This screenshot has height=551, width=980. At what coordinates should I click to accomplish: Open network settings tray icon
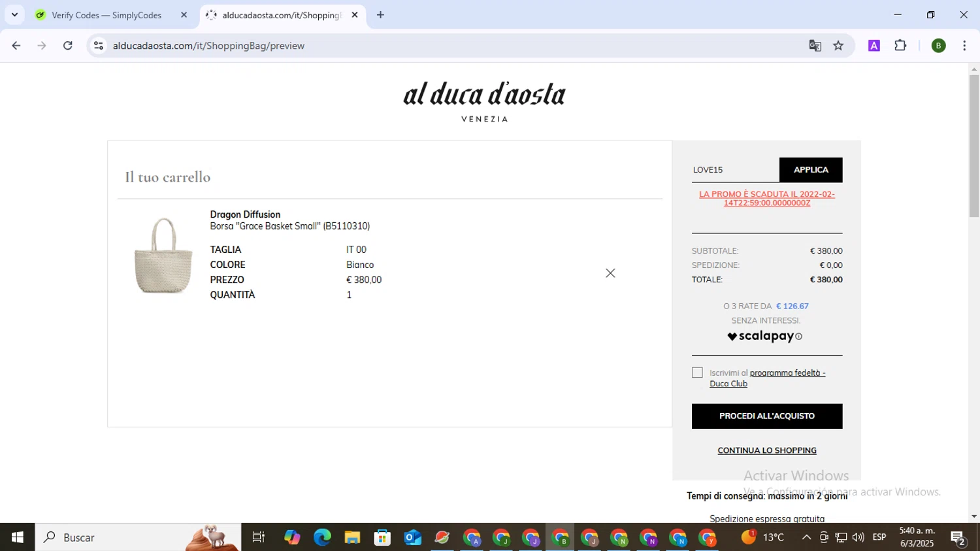pos(841,537)
